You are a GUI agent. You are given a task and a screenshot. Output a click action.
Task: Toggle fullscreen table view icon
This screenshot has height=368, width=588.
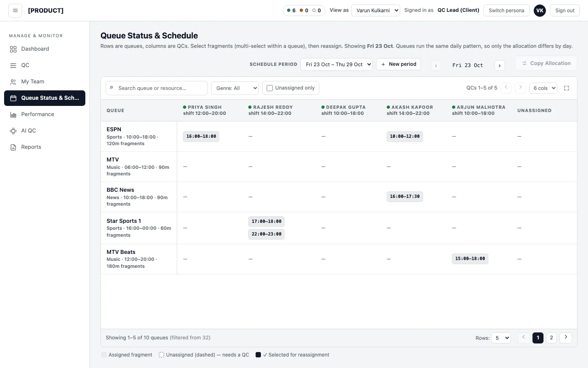point(566,88)
